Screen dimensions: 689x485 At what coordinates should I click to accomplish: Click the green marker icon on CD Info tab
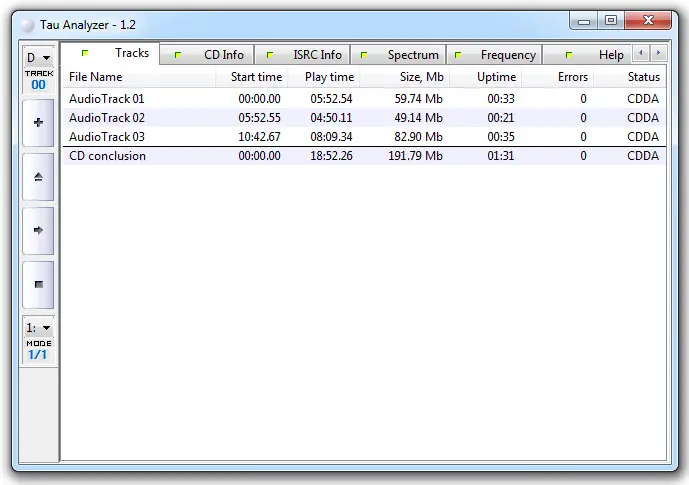click(178, 55)
